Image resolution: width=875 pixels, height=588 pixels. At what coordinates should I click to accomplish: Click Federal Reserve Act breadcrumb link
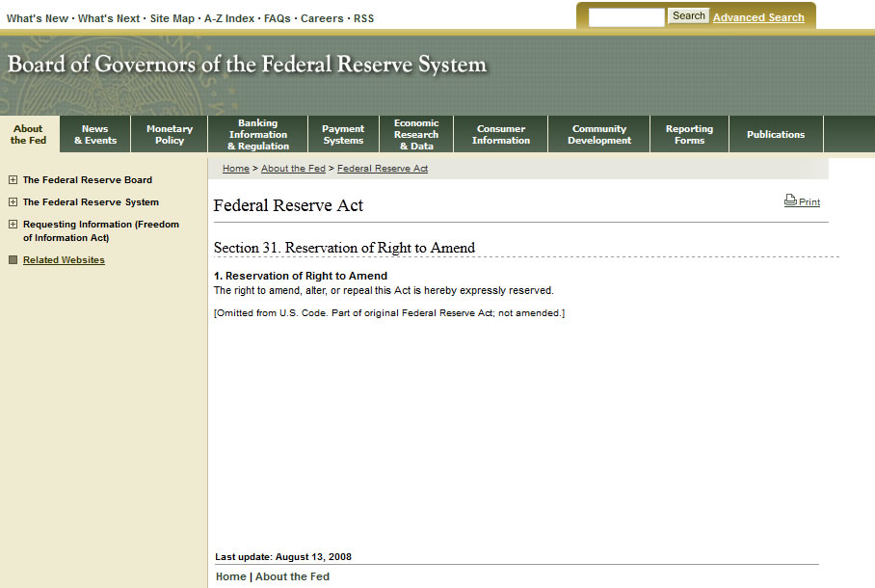click(x=383, y=168)
